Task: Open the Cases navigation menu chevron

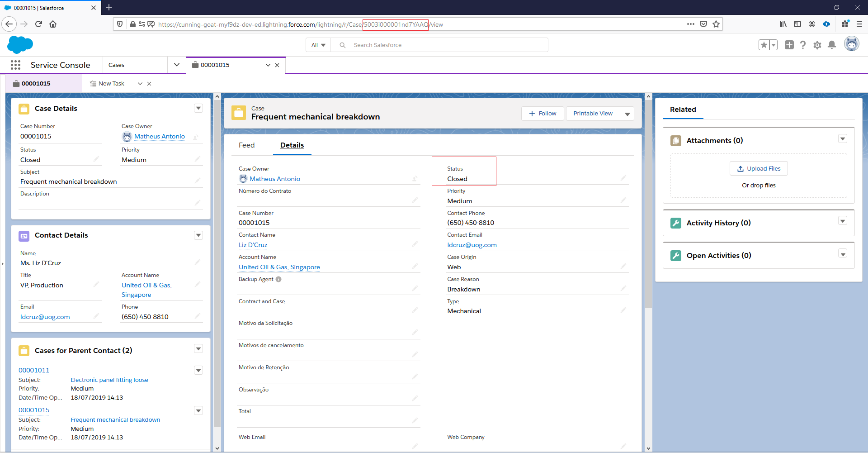Action: (177, 65)
